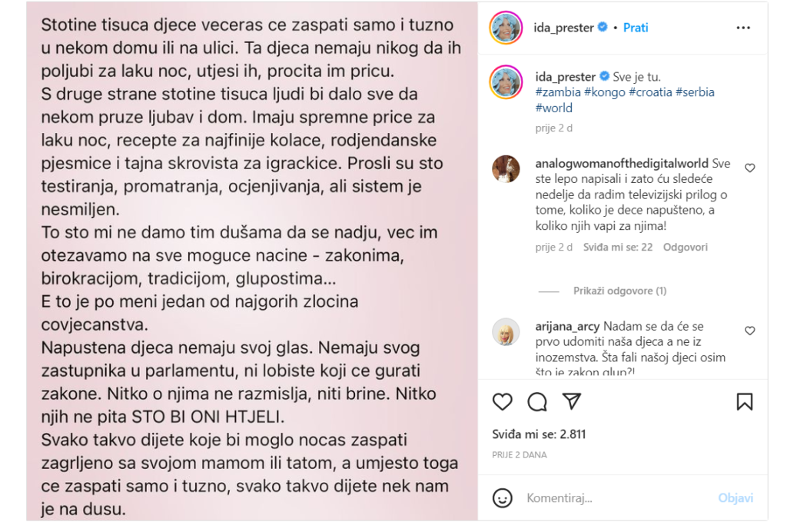This screenshot has height=532, width=787.
Task: Follow ida_prester with the Prati button
Action: pyautogui.click(x=636, y=28)
